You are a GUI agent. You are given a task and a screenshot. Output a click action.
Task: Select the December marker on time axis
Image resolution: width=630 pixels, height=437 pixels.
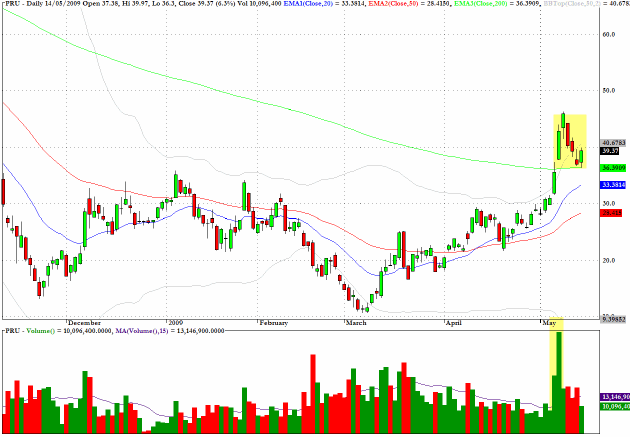click(x=84, y=323)
